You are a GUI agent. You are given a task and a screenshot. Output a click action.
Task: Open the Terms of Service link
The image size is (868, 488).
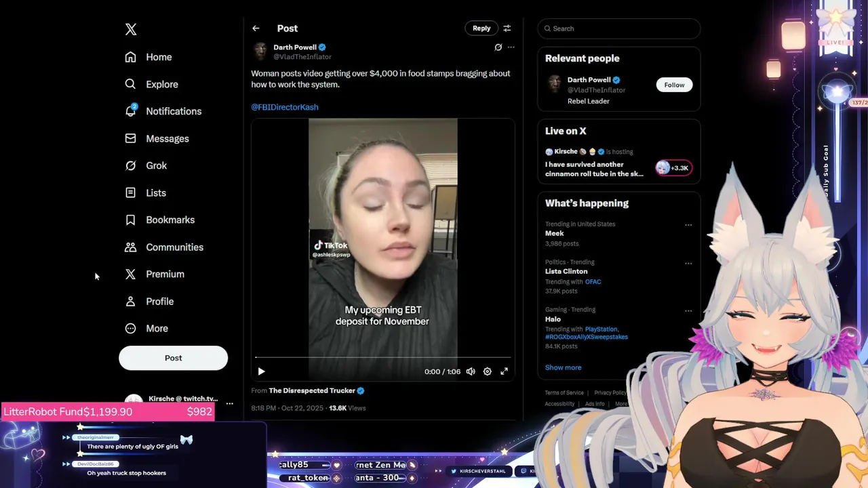564,393
